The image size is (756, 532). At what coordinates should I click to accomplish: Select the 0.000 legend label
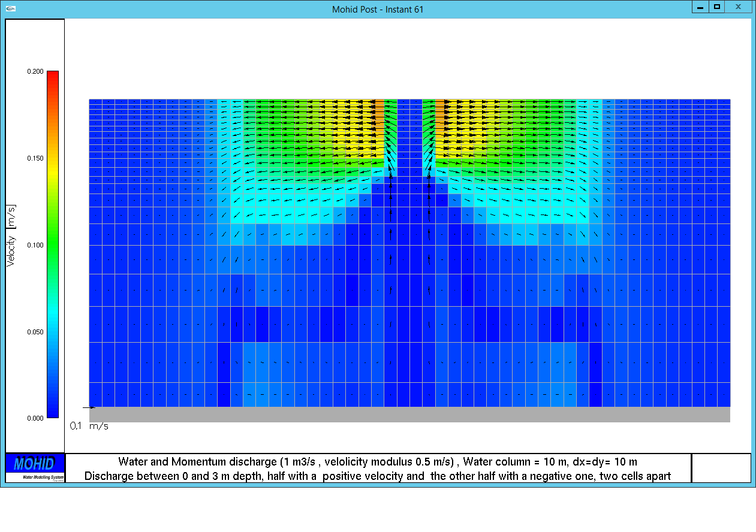(35, 418)
